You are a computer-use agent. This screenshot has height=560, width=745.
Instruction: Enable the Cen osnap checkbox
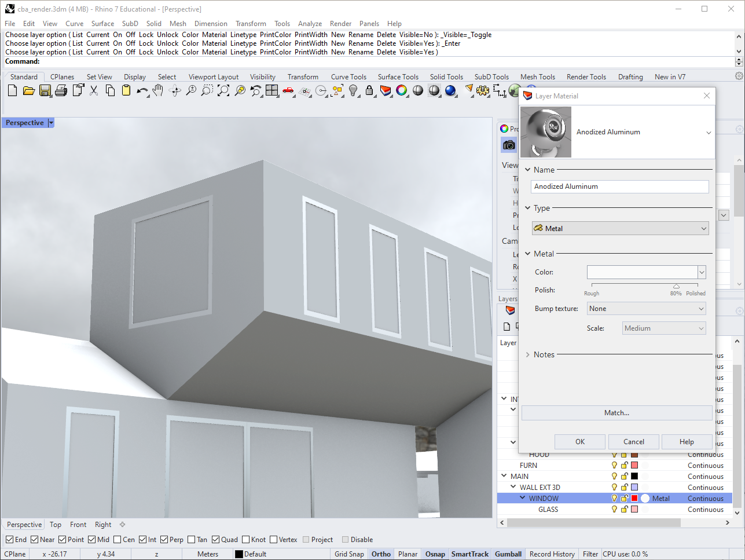coord(118,540)
